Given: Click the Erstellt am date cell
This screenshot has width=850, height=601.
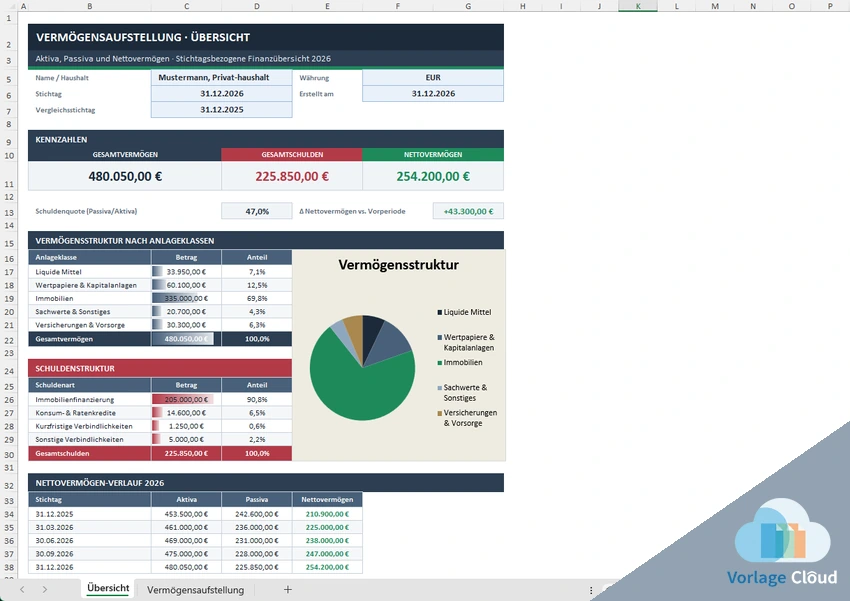Looking at the screenshot, I should (x=433, y=94).
